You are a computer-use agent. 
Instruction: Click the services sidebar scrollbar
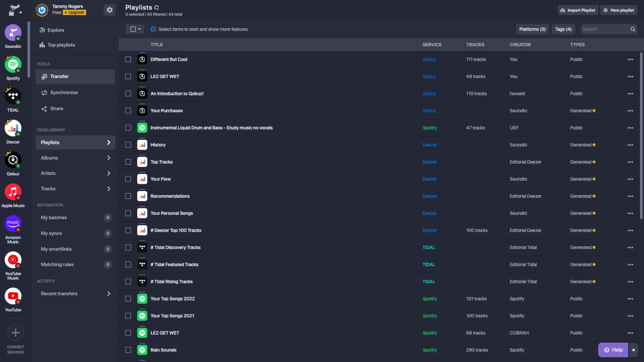tap(29, 49)
